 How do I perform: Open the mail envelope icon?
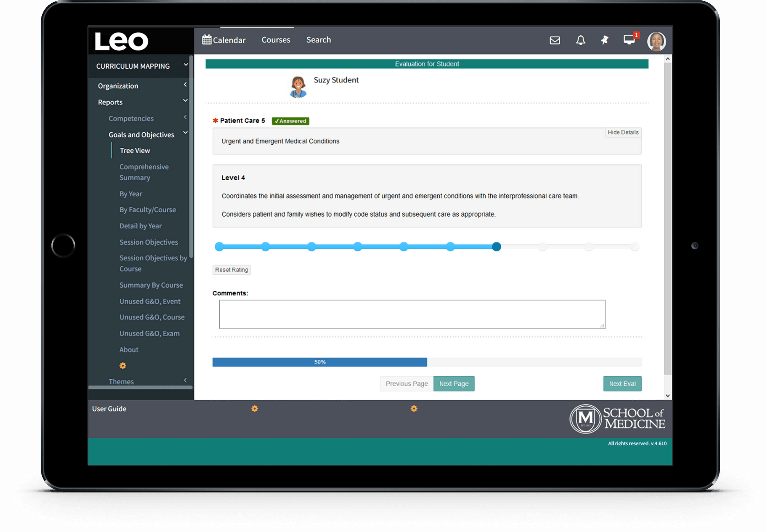pos(555,40)
